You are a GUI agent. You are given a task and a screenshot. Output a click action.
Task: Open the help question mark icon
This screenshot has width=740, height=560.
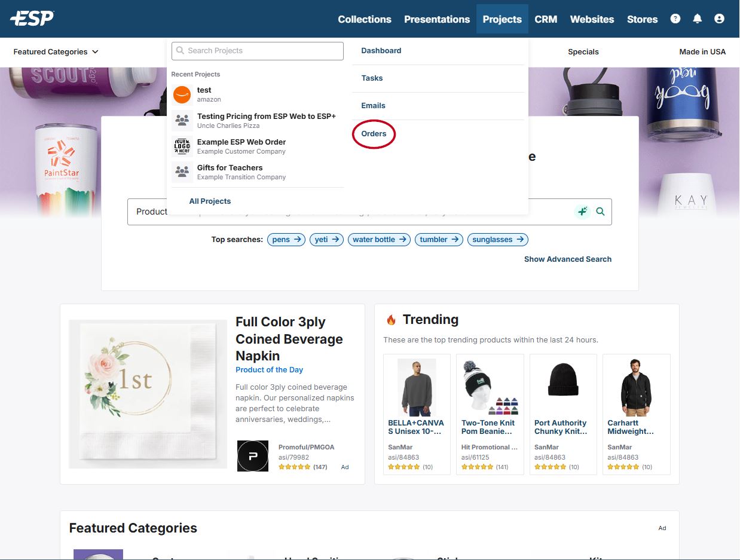coord(675,19)
